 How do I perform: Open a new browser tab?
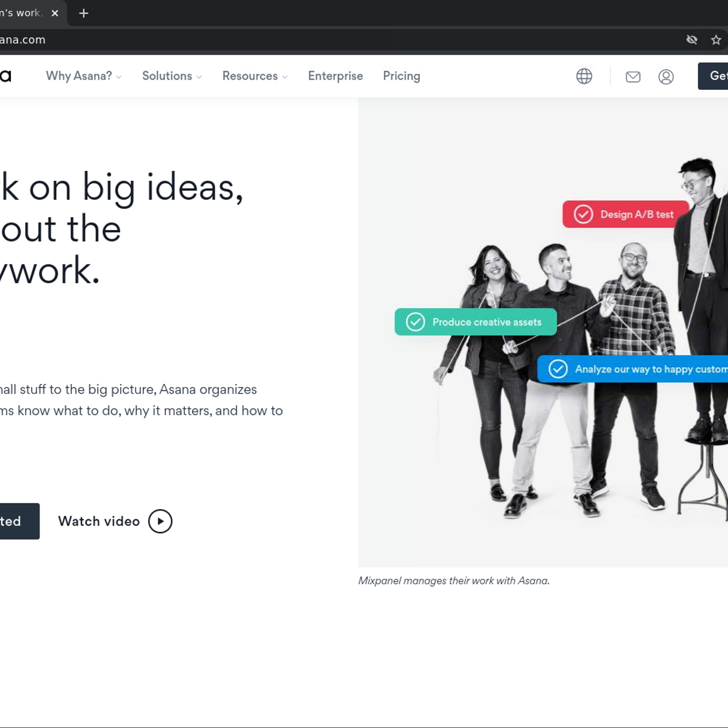(x=84, y=13)
